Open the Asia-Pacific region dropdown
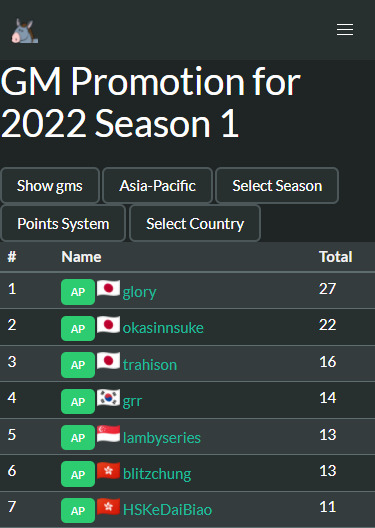 coord(158,186)
